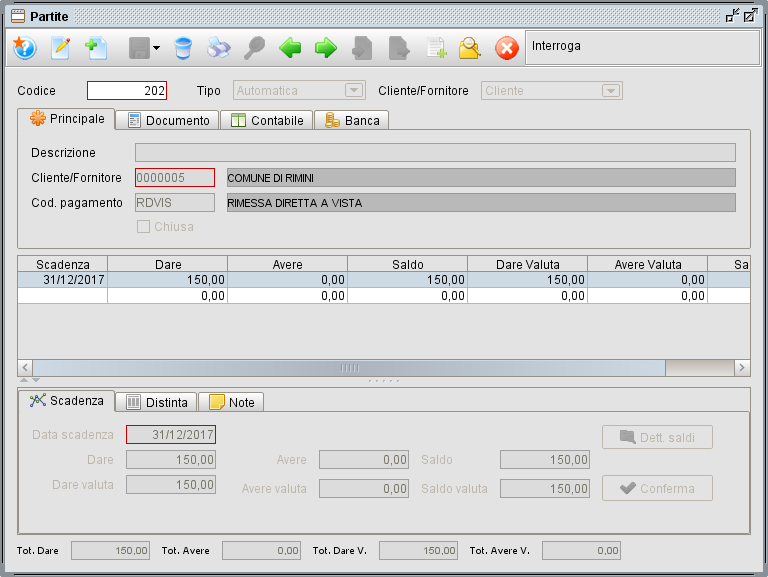
Task: Click the printer icon
Action: (x=218, y=48)
